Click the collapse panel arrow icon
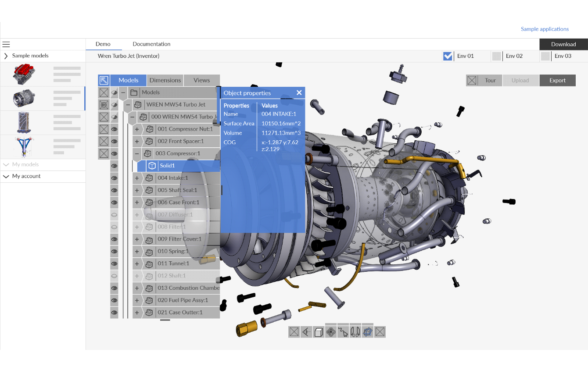Screen dimensions: 588x377 click(104, 80)
